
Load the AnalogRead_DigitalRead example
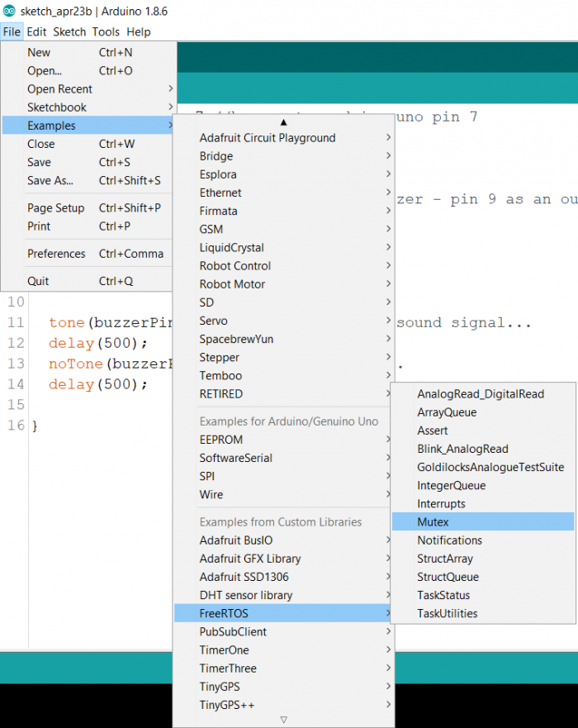coord(483,393)
